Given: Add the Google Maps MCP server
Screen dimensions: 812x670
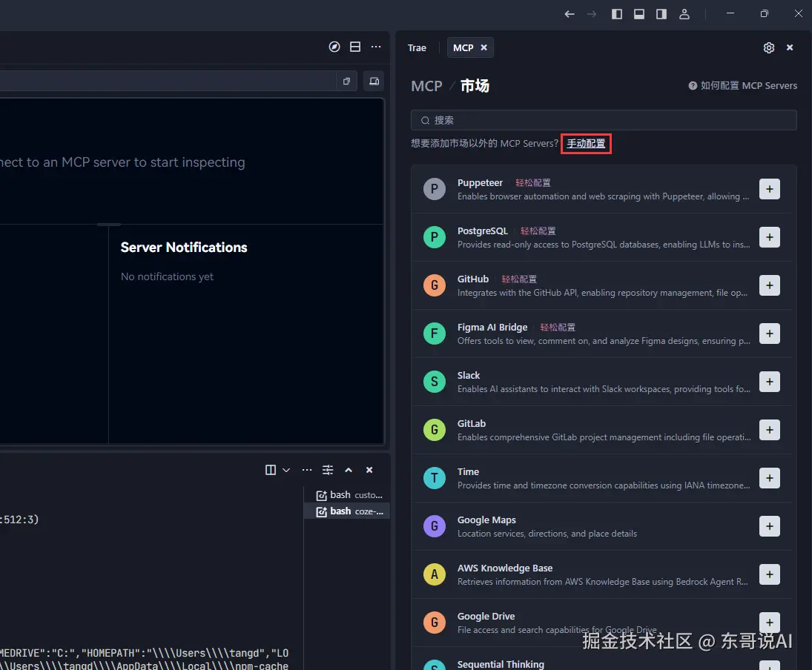Looking at the screenshot, I should [x=770, y=526].
